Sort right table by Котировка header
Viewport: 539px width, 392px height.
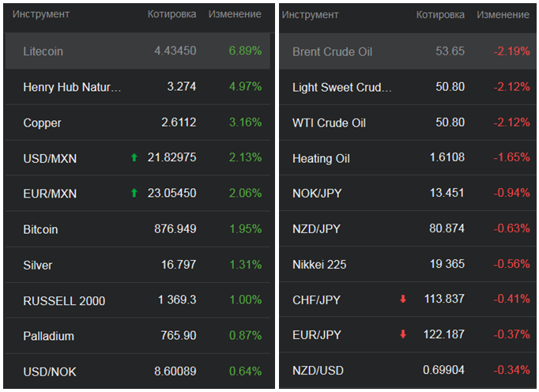pyautogui.click(x=440, y=14)
